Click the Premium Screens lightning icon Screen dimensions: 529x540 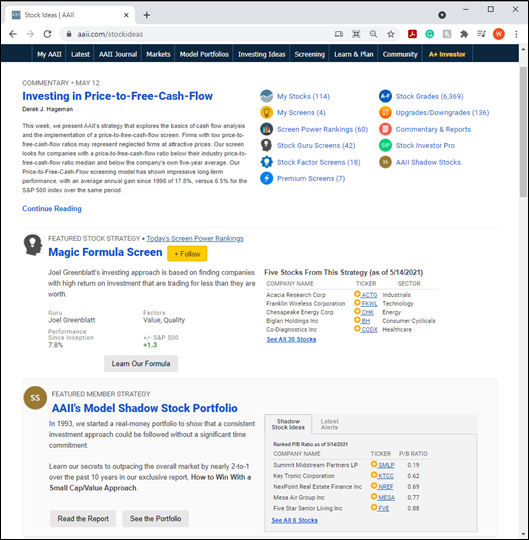click(x=266, y=178)
